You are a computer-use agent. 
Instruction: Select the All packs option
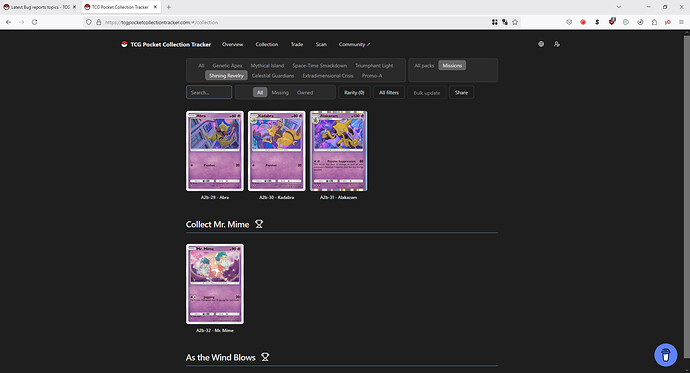[424, 66]
